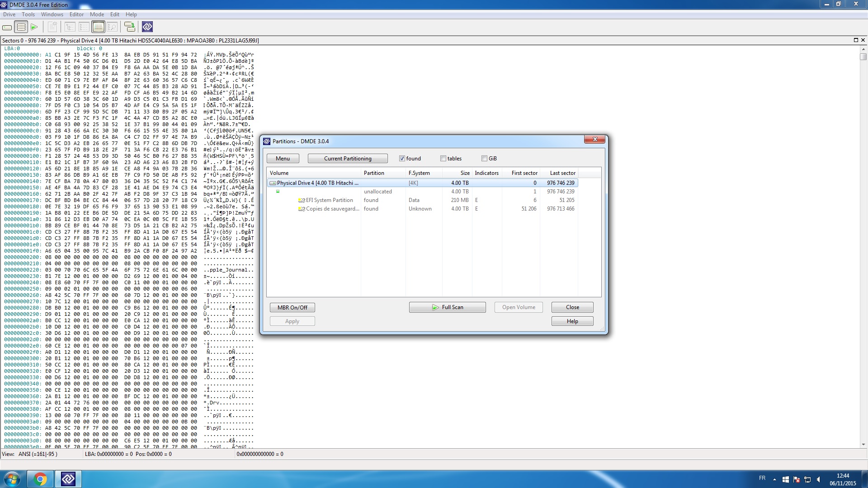The image size is (868, 488).
Task: Click the active disk editor view icon
Action: click(98, 27)
